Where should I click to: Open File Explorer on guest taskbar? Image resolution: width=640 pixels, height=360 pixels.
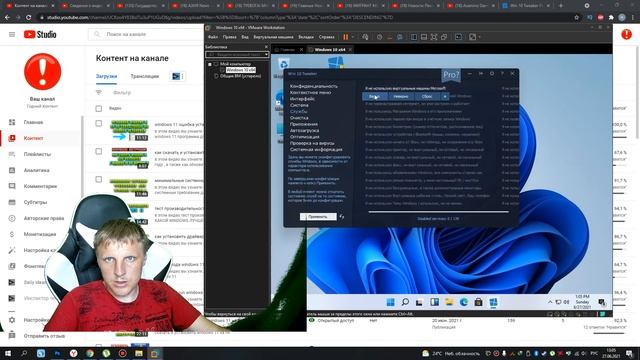449,302
